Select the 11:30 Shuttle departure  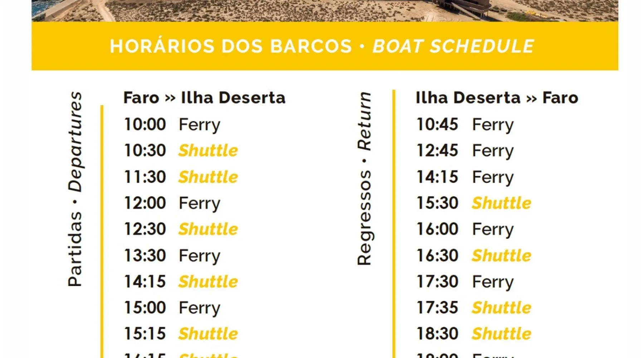[x=181, y=177]
